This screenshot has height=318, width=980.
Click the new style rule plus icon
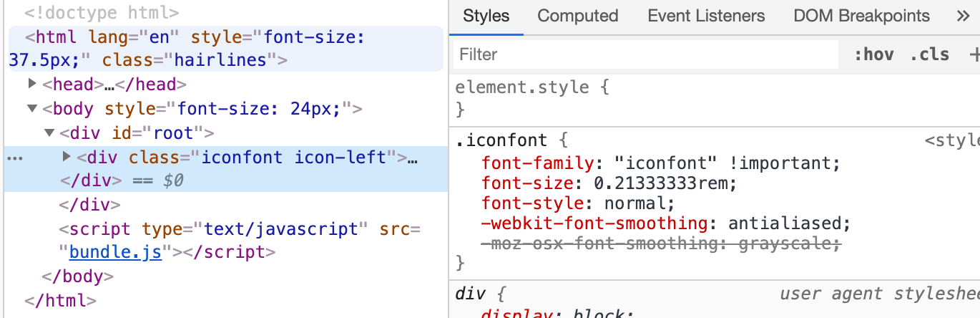point(973,54)
